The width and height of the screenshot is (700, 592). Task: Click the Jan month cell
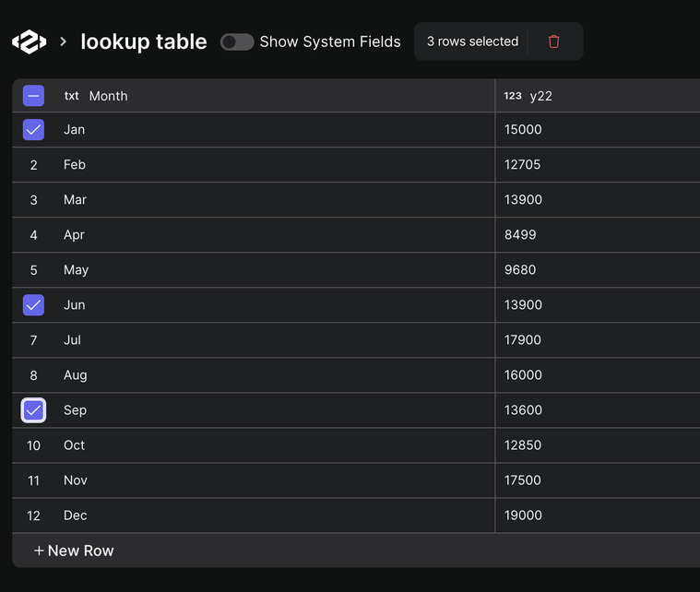(x=275, y=129)
